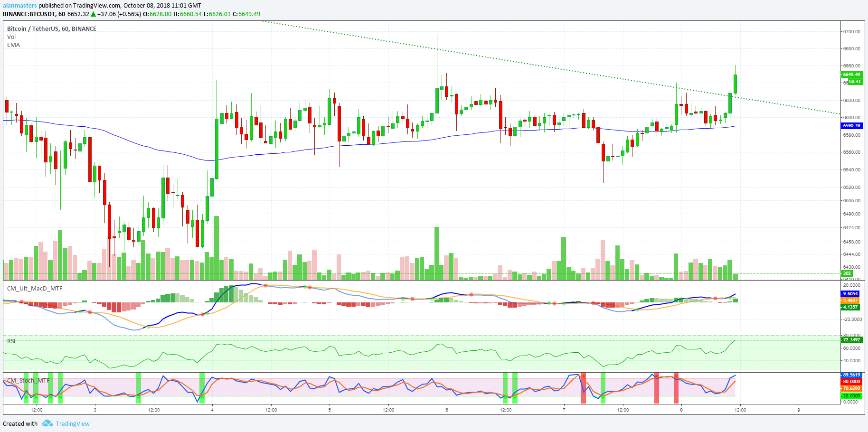
Task: Click the day 4 time axis label
Action: click(212, 410)
